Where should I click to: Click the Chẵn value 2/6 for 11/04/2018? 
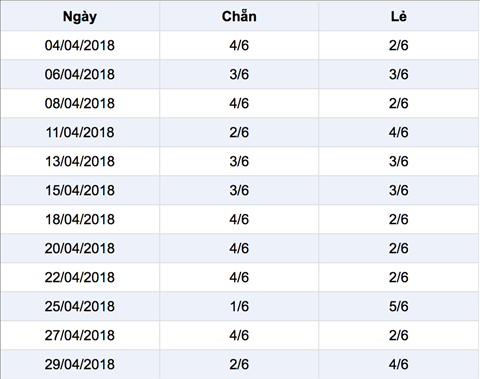coord(239,132)
